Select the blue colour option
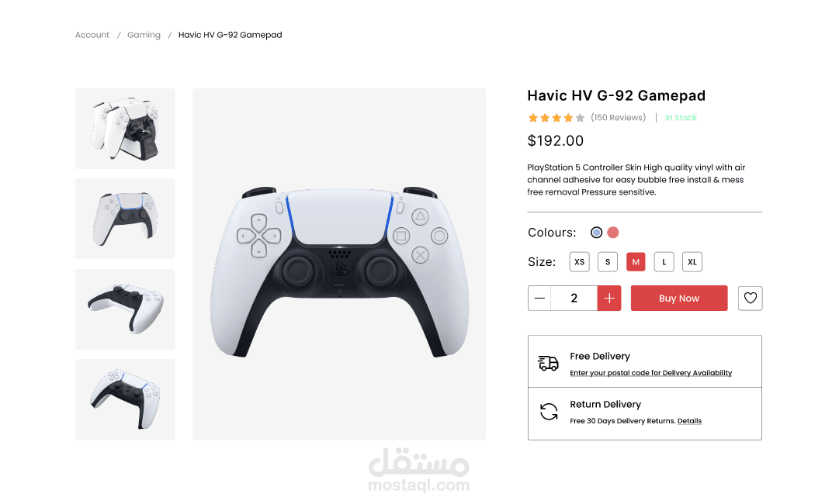Screen dimensions: 839x504 point(596,233)
